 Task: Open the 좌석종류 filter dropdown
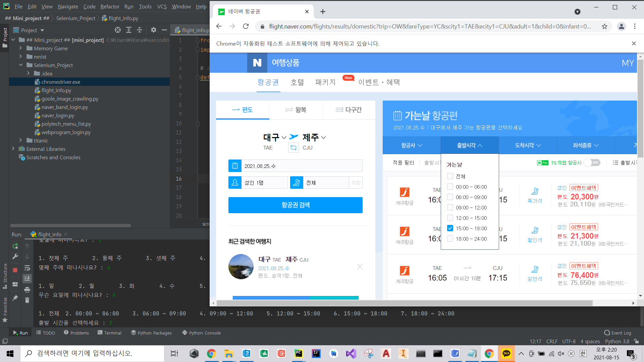coord(586,145)
